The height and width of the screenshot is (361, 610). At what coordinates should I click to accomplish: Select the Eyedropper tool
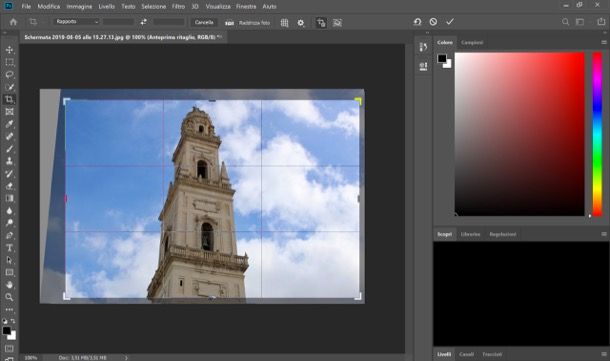[9, 124]
